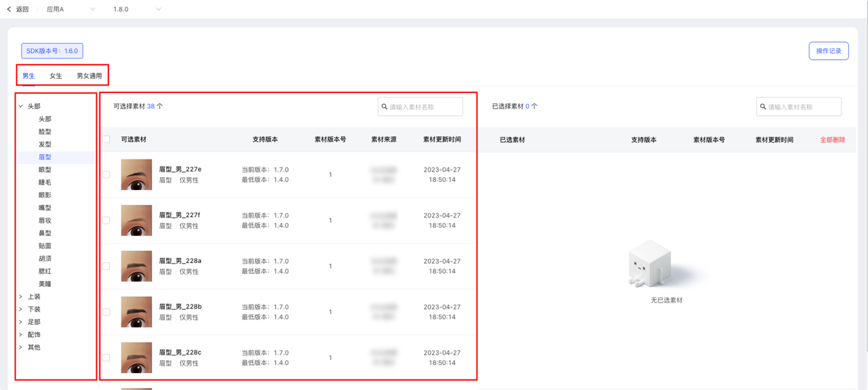This screenshot has height=390, width=868.
Task: Click thumbnail of 眉型_男_227e
Action: [x=136, y=174]
